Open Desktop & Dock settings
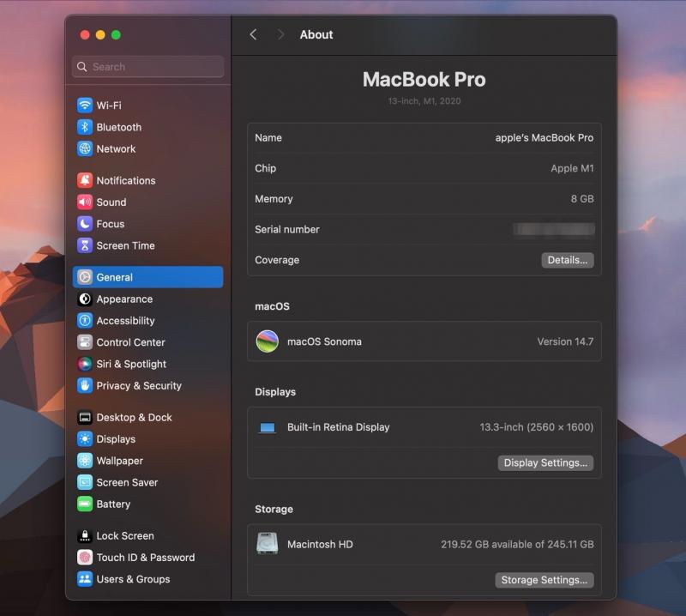Image resolution: width=686 pixels, height=616 pixels. 134,418
